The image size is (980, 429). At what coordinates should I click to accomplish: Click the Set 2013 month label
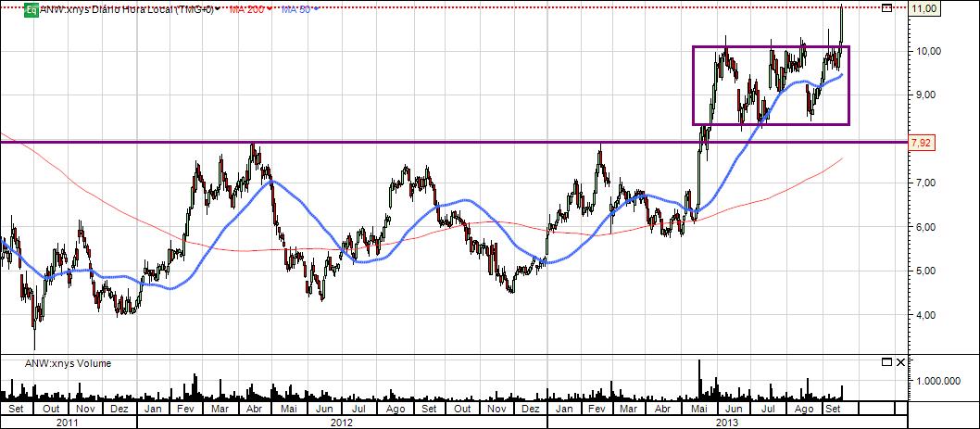click(832, 409)
